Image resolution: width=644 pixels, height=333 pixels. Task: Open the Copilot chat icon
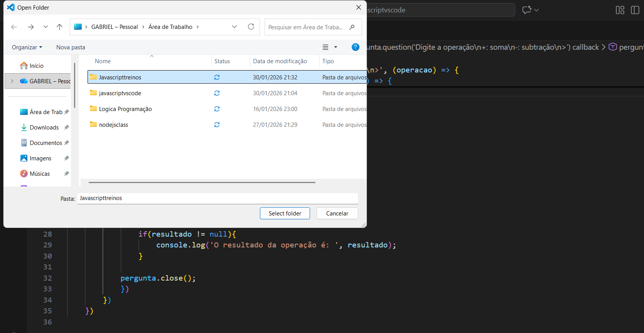(527, 10)
